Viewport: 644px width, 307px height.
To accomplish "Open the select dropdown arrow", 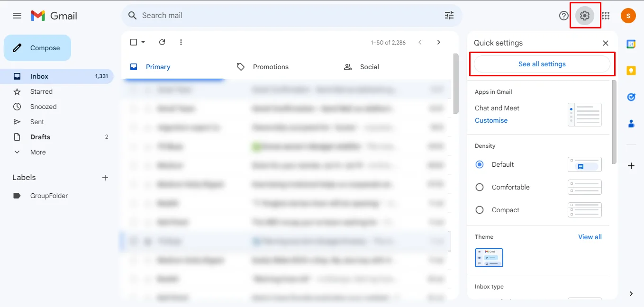I will [x=143, y=42].
